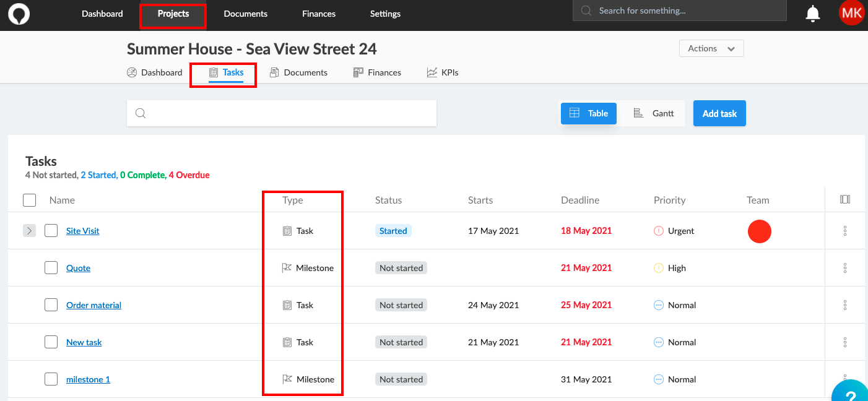Focus the task search input field
Screen dimensions: 868x401
(282, 113)
